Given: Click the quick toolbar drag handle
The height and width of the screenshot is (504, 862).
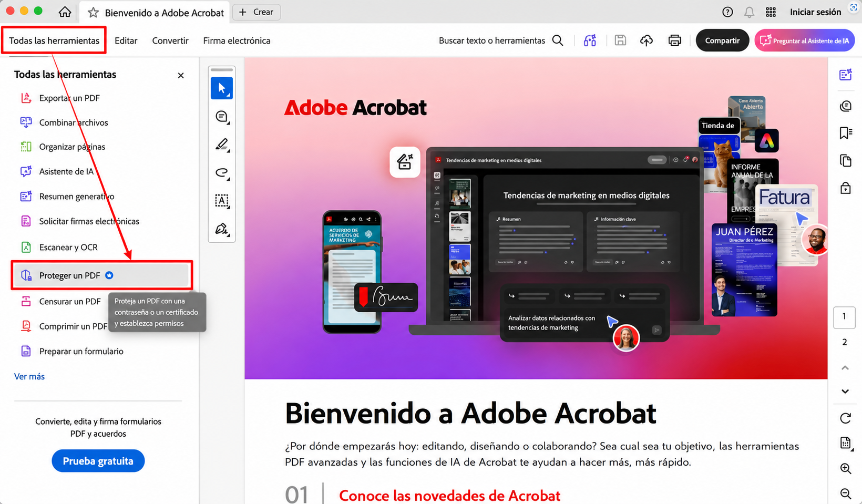Looking at the screenshot, I should [222, 70].
